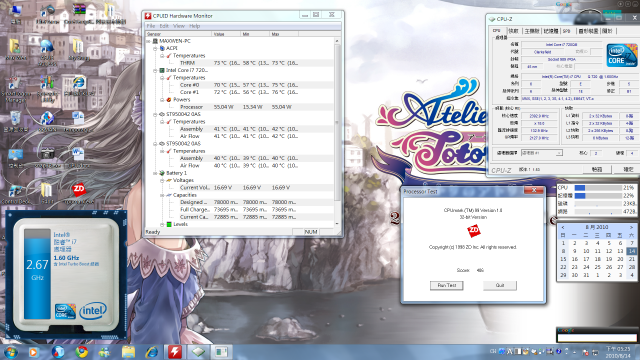The width and height of the screenshot is (640, 360).
Task: Select the Core #1 temperature row
Action: click(240, 93)
